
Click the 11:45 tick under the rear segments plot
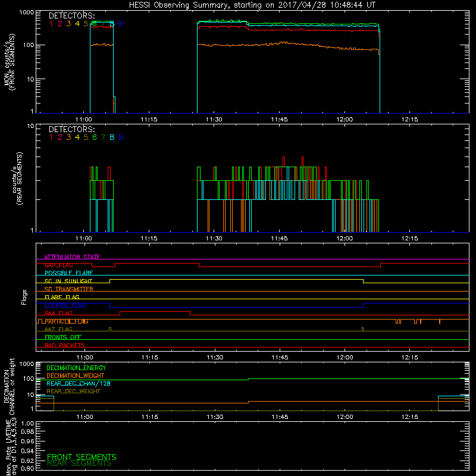279,239
